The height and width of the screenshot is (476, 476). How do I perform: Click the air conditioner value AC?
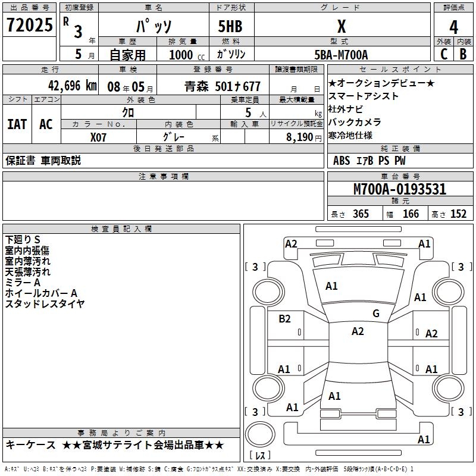click(x=46, y=124)
